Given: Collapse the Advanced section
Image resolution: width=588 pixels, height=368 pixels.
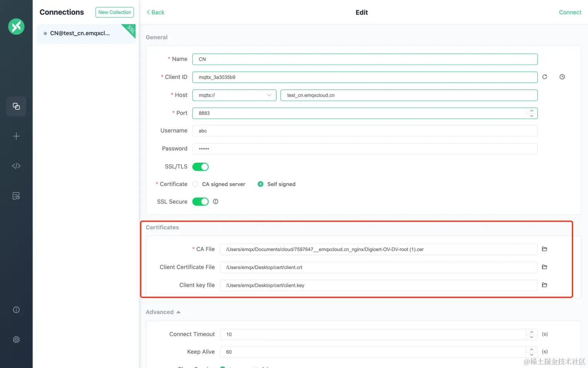Looking at the screenshot, I should [163, 312].
